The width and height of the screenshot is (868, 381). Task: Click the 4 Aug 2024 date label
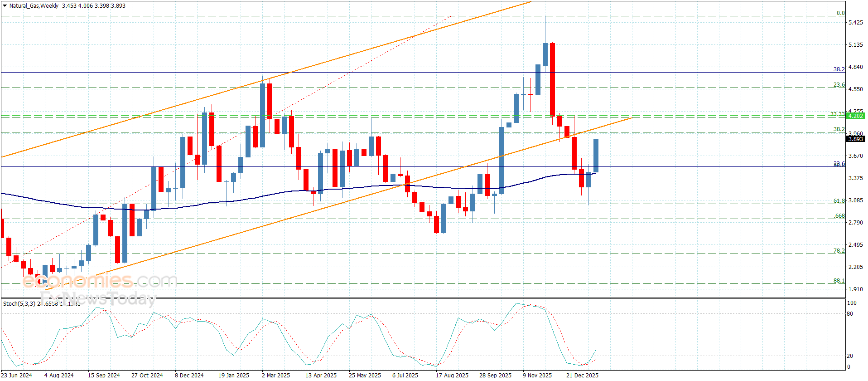click(59, 376)
